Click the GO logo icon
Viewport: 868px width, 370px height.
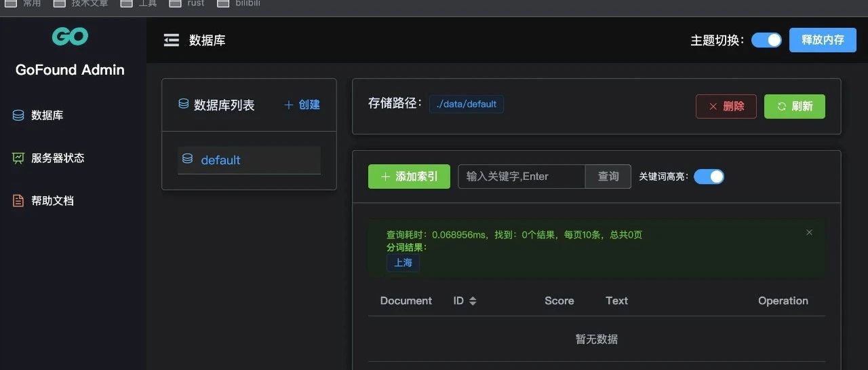pos(70,37)
